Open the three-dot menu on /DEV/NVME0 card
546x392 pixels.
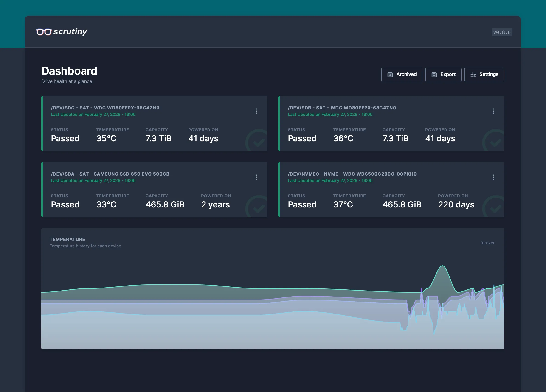point(493,177)
